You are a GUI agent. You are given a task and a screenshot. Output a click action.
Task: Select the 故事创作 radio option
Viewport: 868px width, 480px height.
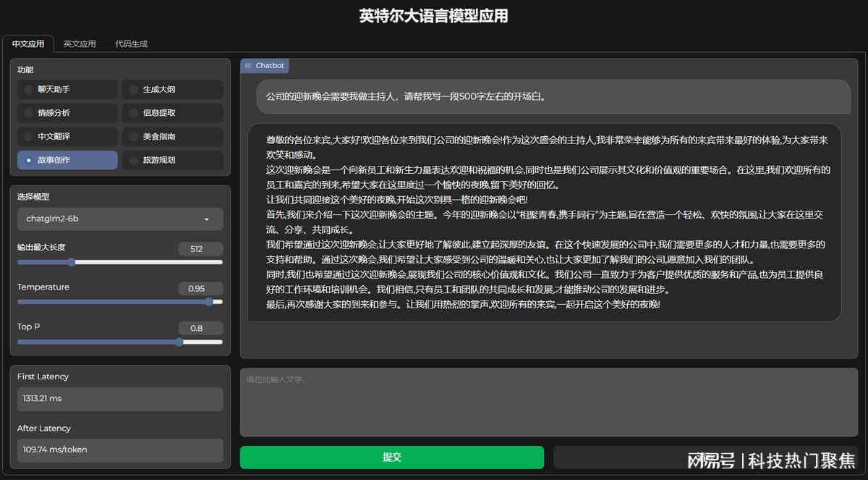[x=67, y=160]
